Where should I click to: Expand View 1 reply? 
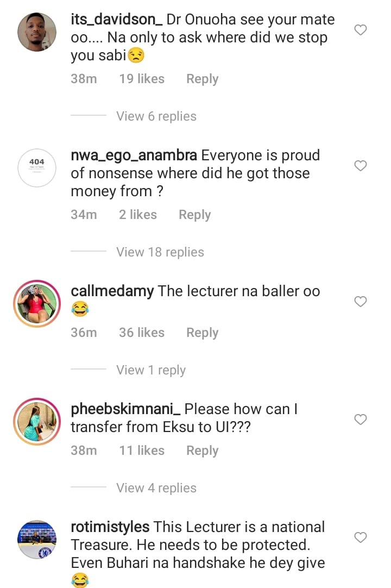(151, 370)
